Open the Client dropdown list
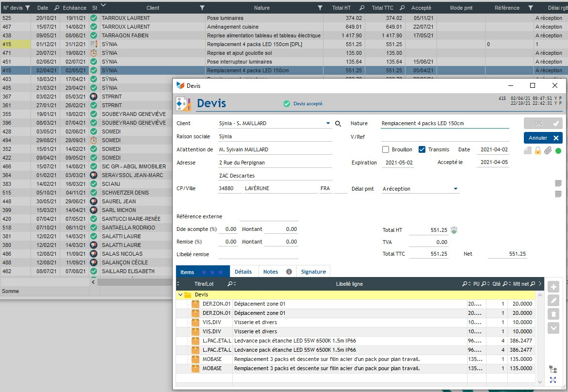 pos(328,124)
